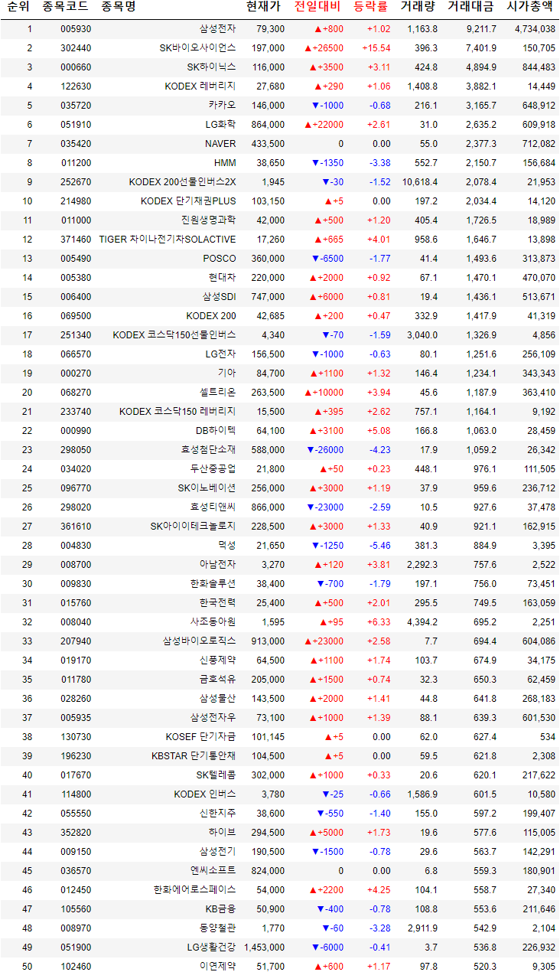Click the 이연제약 stock name

click(x=218, y=967)
